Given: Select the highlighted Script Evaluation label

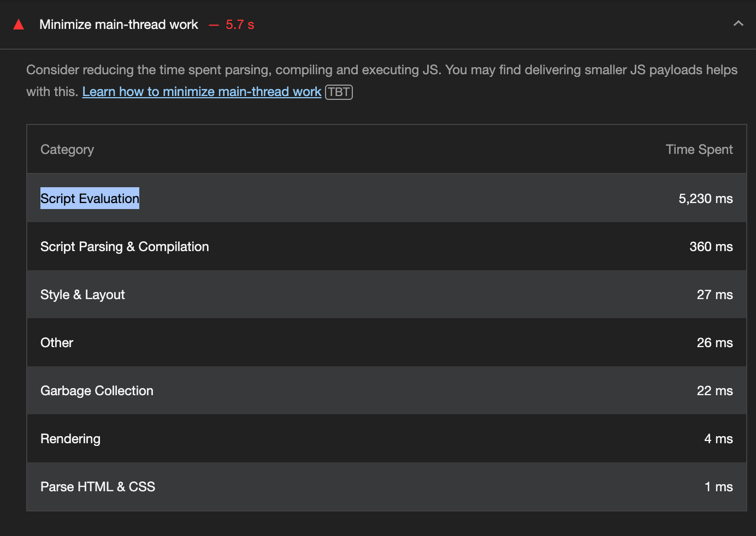Looking at the screenshot, I should point(90,199).
